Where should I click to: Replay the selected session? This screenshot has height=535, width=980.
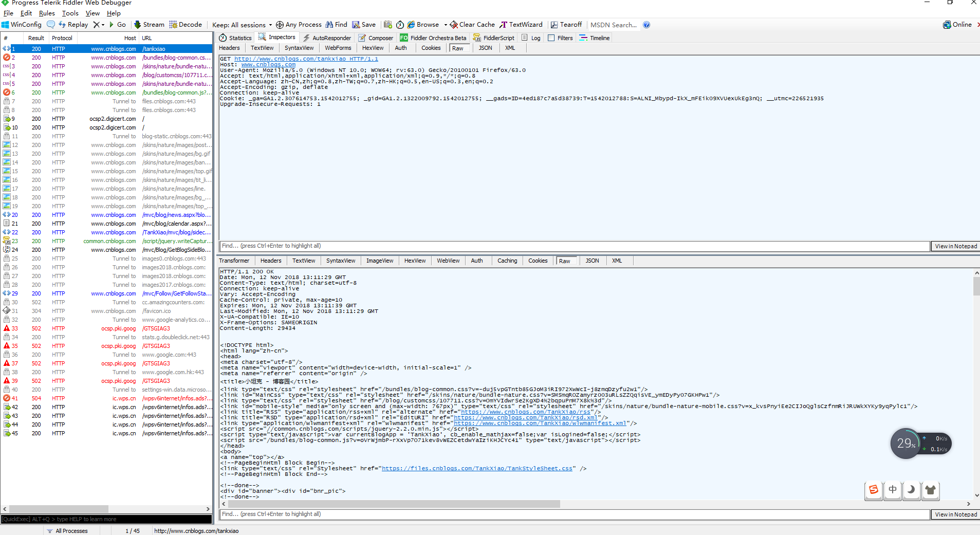point(73,25)
